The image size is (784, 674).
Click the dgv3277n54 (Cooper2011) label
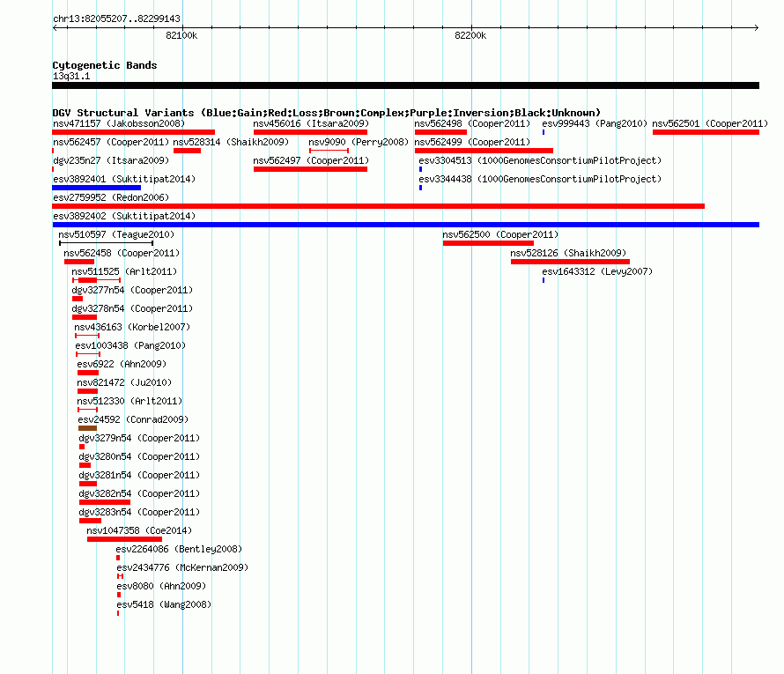coord(132,290)
